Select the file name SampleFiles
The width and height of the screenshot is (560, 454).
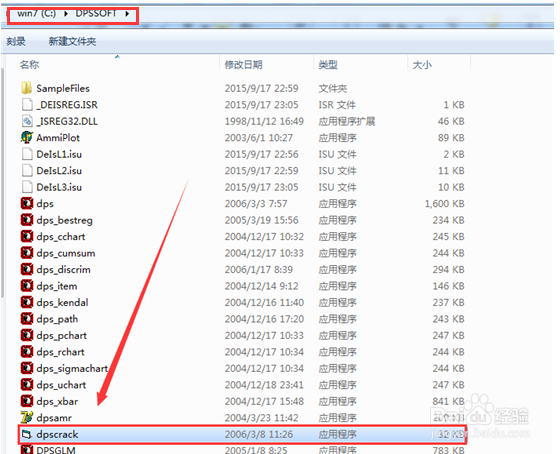63,88
